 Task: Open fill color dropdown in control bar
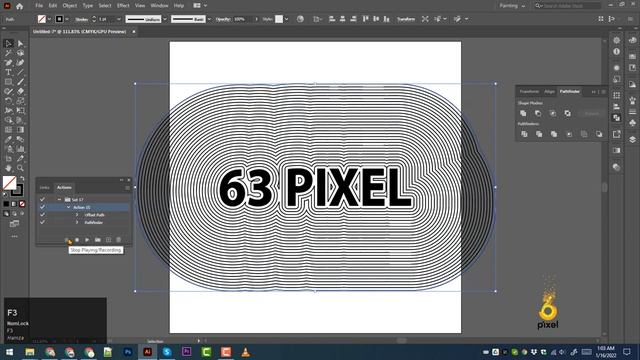[x=49, y=19]
